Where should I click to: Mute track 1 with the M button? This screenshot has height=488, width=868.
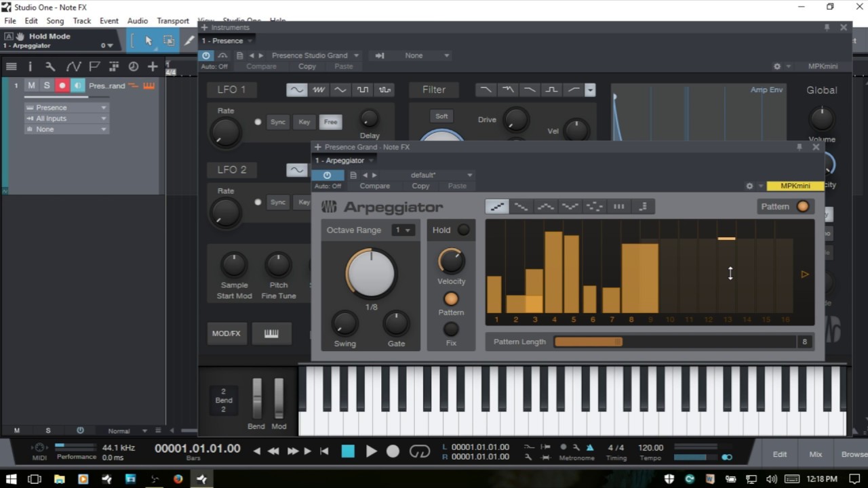pyautogui.click(x=31, y=85)
